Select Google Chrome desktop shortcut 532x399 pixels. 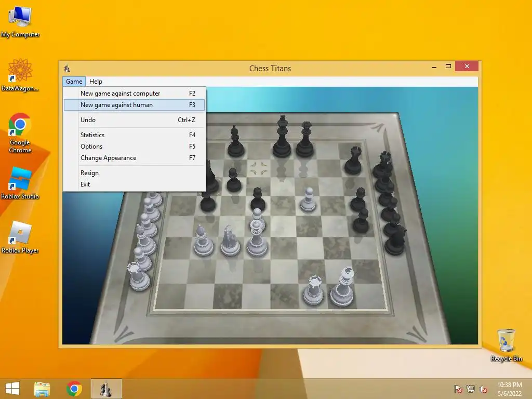pos(20,133)
